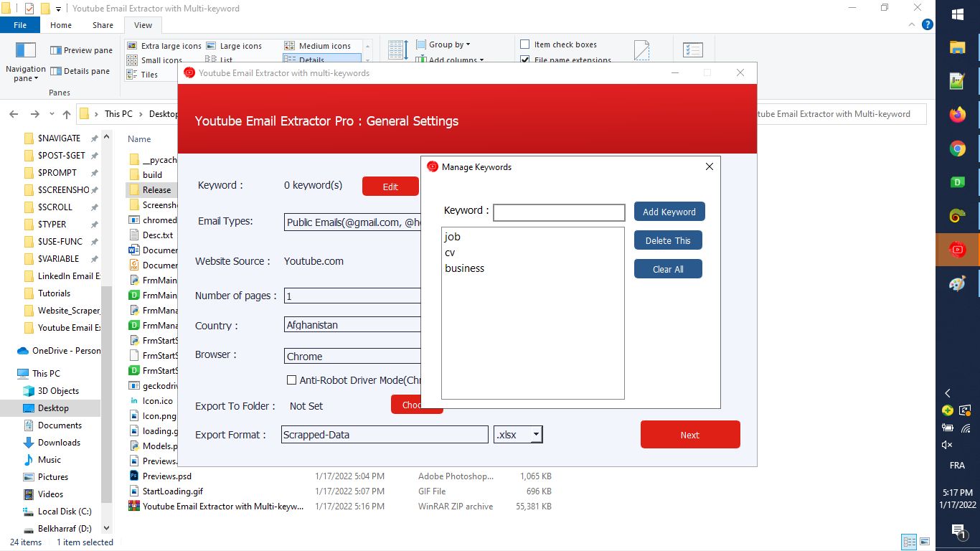The image size is (980, 551).
Task: Edit the keywords list button
Action: coord(390,187)
